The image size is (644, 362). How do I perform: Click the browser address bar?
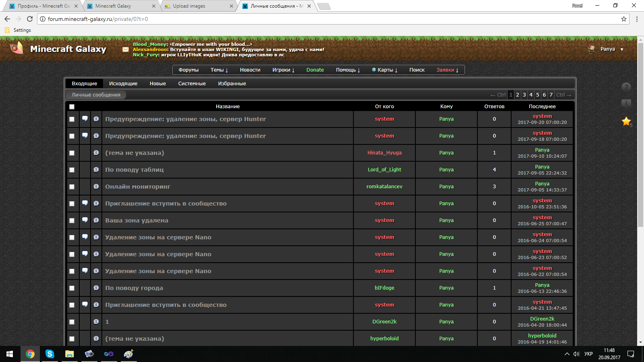[x=322, y=19]
